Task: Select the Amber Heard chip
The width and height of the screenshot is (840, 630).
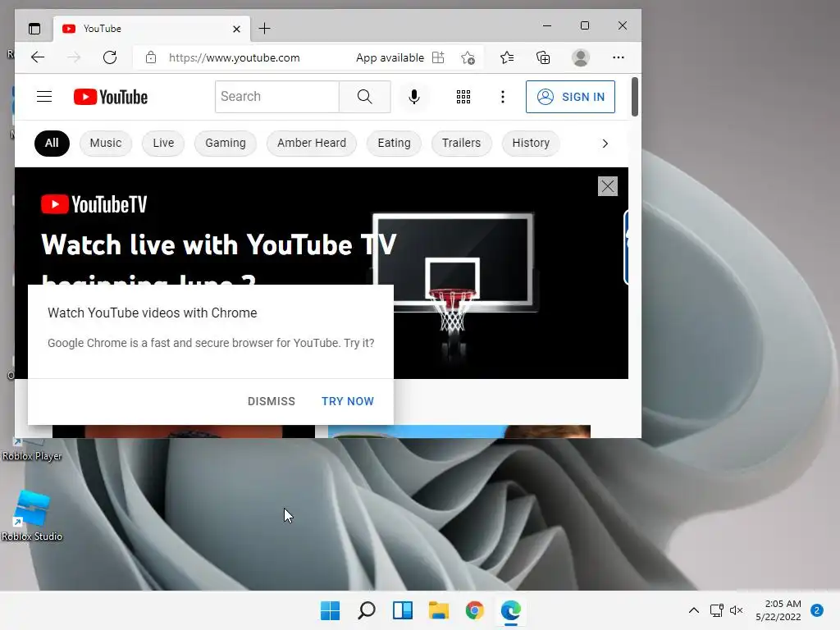Action: pos(312,143)
